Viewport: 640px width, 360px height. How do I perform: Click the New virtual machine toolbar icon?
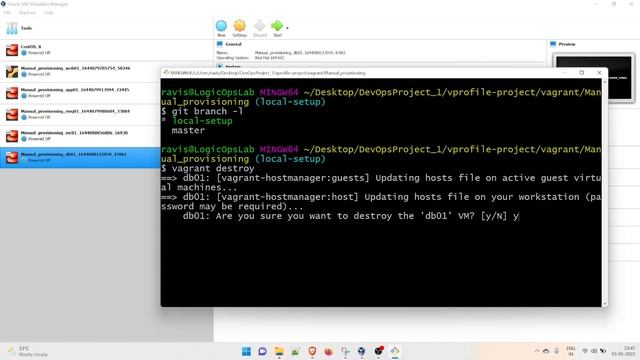[x=221, y=26]
